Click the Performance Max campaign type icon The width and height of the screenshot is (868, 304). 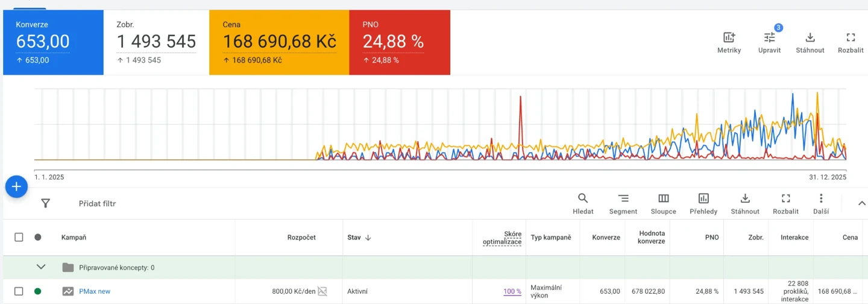pyautogui.click(x=68, y=291)
